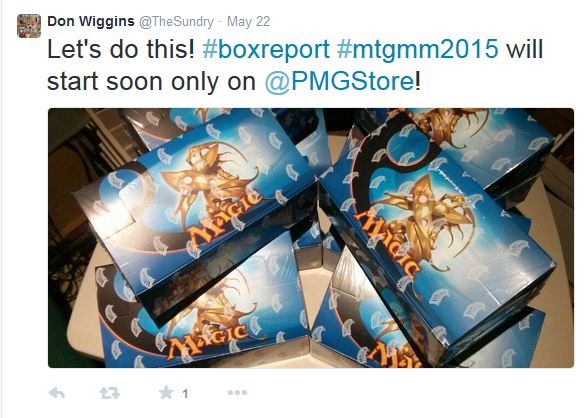Click the word "will" in tweet
This screenshot has height=418, width=588.
524,49
